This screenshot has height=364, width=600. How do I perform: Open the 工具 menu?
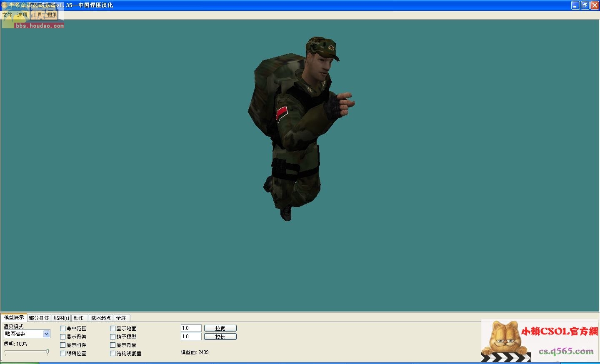[37, 15]
